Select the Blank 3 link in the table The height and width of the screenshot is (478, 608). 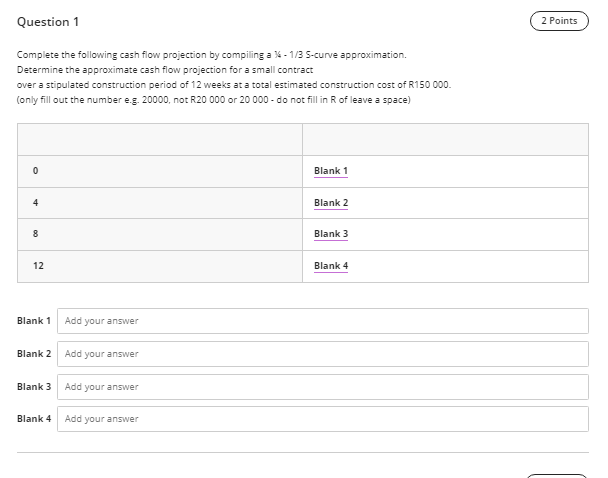(330, 234)
